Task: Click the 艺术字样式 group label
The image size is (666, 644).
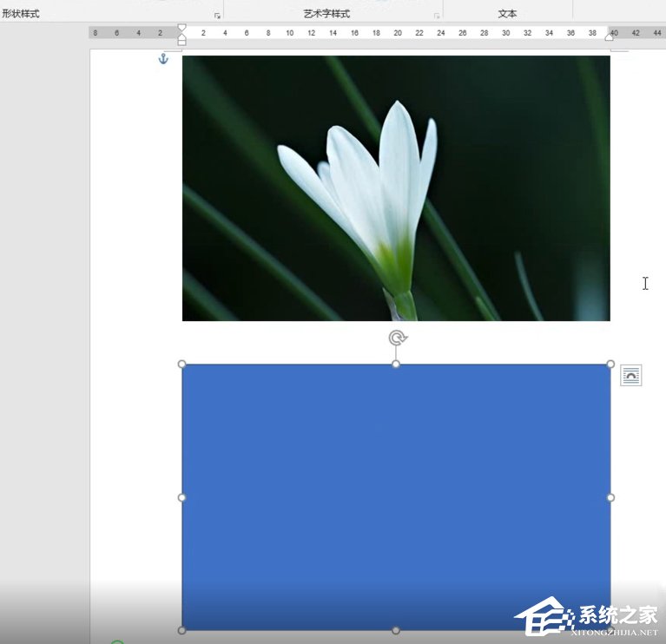Action: (326, 14)
